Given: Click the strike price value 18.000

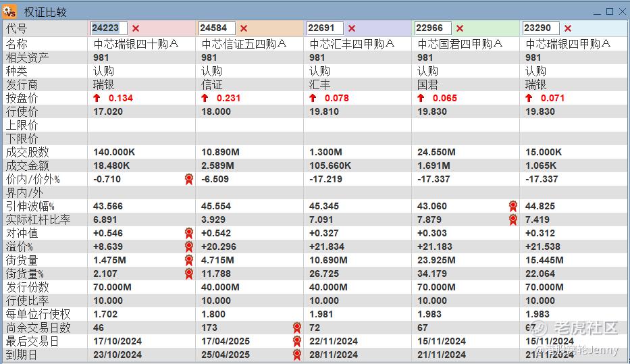Looking at the screenshot, I should coord(216,111).
